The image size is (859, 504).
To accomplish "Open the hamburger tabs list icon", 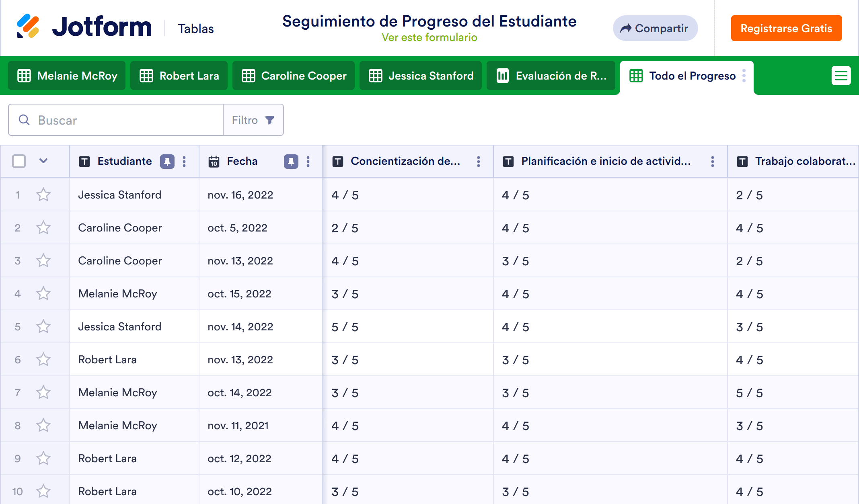I will point(841,76).
